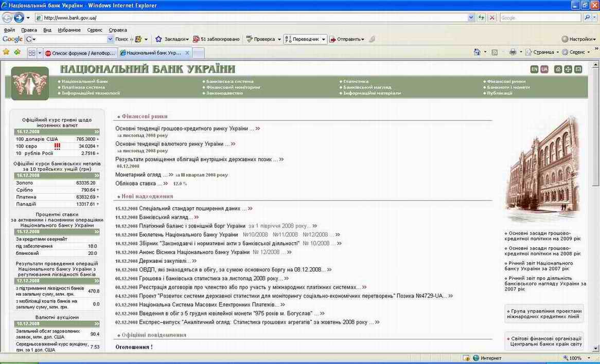Click the RSS feeds toolbar icon
This screenshot has width=600, height=364.
[495, 52]
